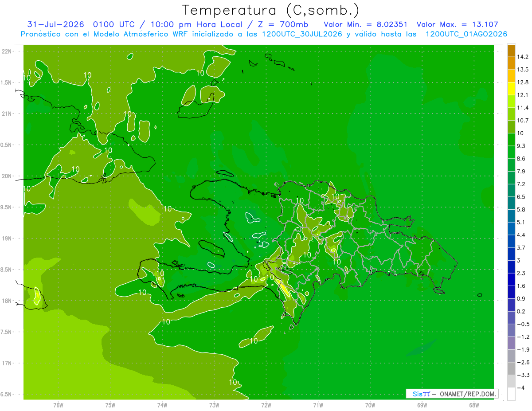Click the orange colorbar segment between 13.5 and 14.2
Image resolution: width=532 pixels, height=411 pixels.
pyautogui.click(x=511, y=63)
